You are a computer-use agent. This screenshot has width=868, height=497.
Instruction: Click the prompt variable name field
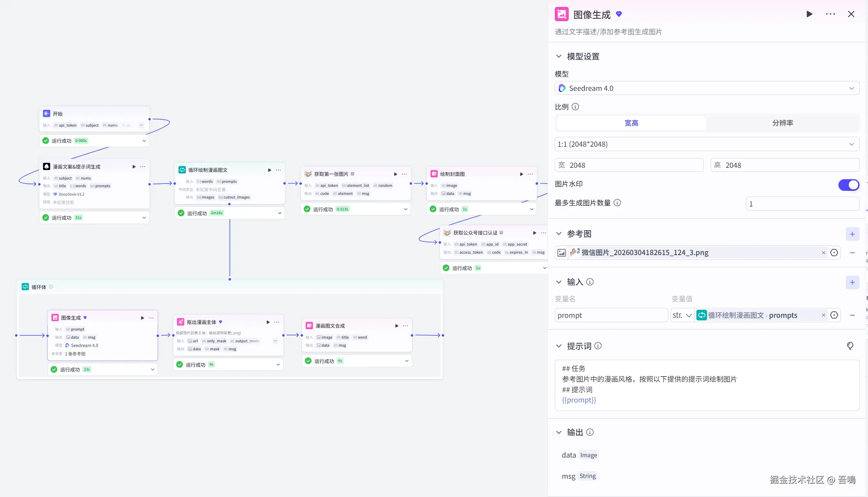coord(611,315)
